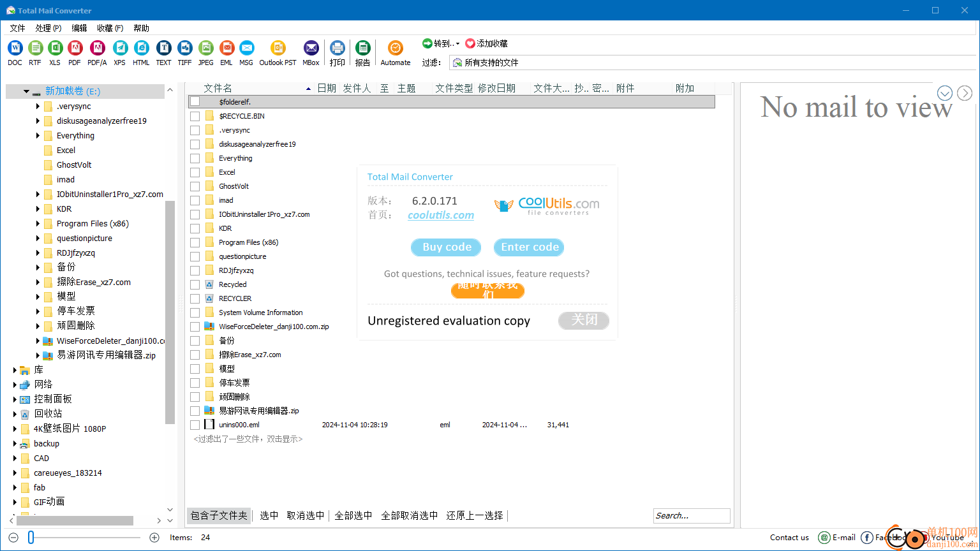
Task: Click the zoom in plus icon
Action: click(154, 538)
